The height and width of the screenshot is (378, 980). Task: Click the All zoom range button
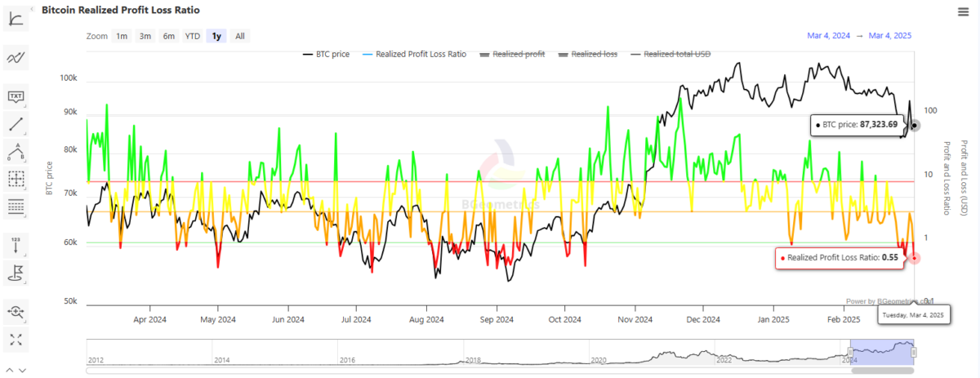[240, 36]
